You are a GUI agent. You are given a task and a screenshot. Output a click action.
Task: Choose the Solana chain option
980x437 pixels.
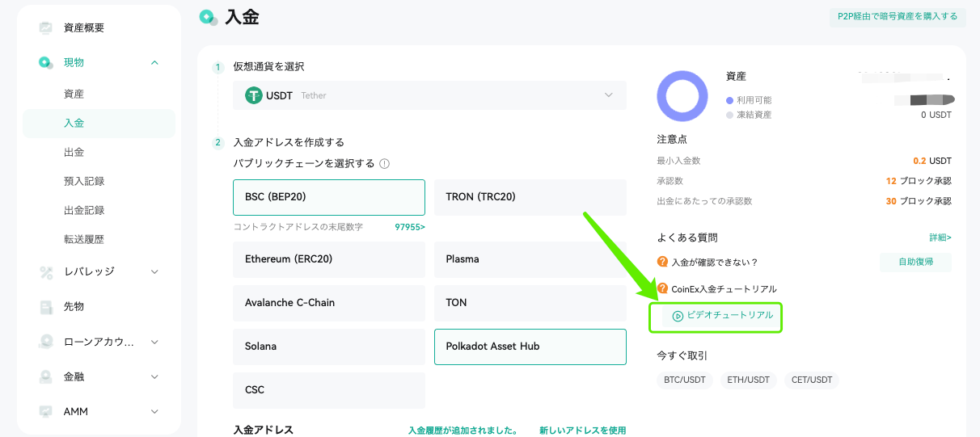click(329, 347)
